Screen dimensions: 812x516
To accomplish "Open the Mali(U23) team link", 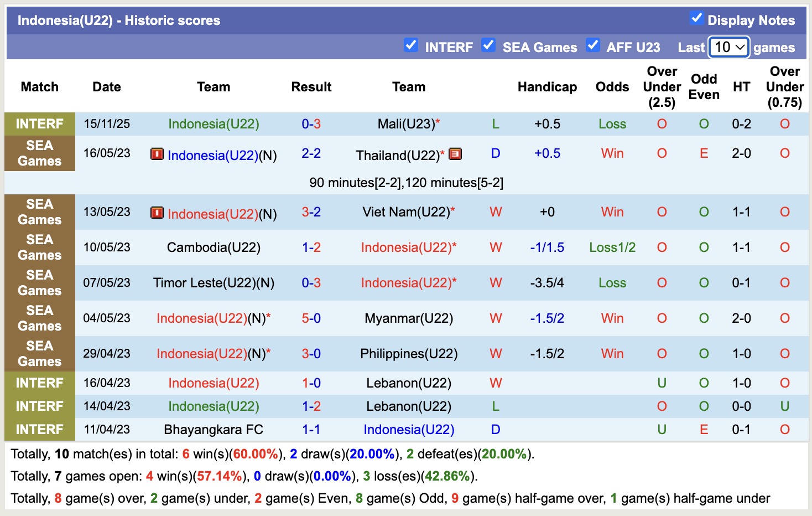I will pos(406,124).
